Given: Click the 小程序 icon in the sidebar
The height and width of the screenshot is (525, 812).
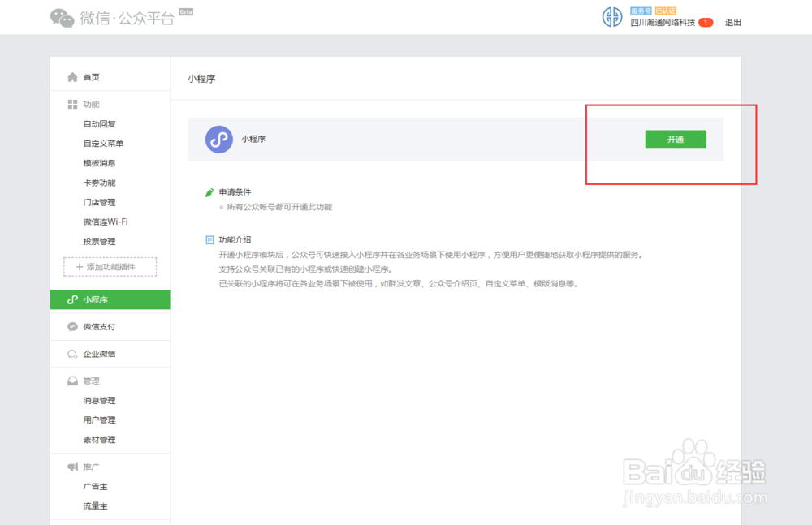Looking at the screenshot, I should [x=71, y=299].
